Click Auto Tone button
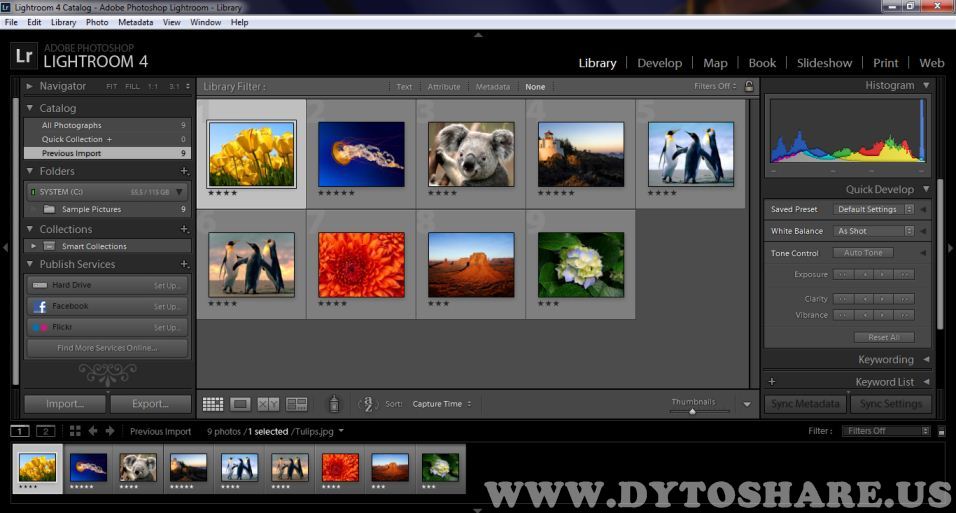The height and width of the screenshot is (513, 956). pyautogui.click(x=863, y=253)
